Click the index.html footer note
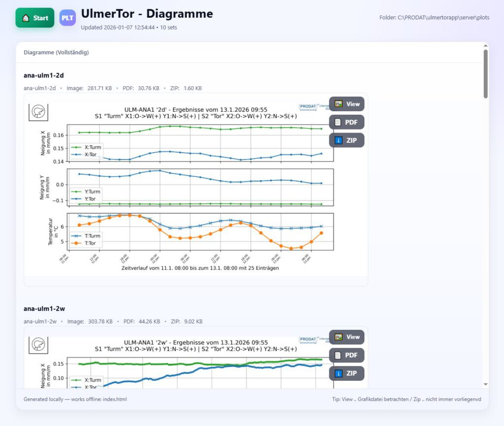Screen dimensions: 504x426 click(75, 399)
